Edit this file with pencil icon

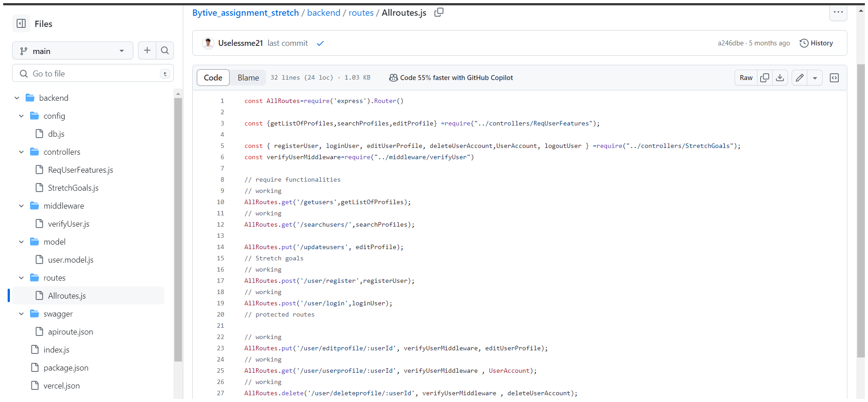(x=800, y=78)
